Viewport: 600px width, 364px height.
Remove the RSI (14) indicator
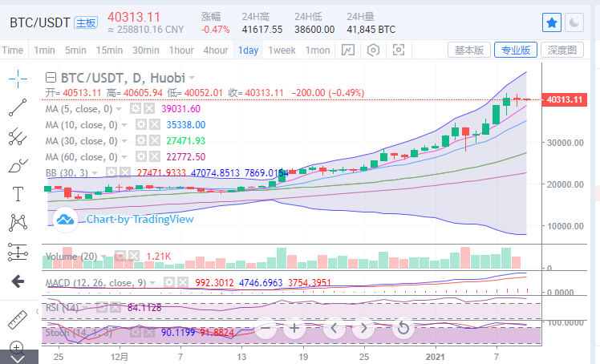pyautogui.click(x=116, y=307)
